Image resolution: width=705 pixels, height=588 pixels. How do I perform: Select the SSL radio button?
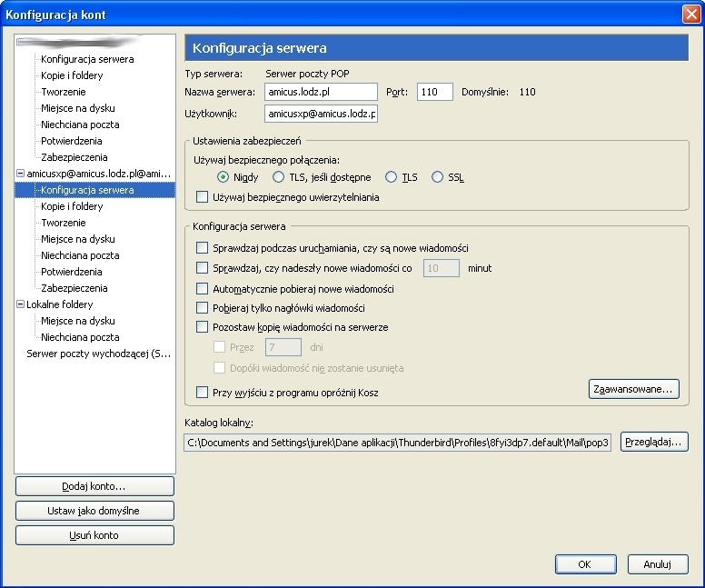438,177
